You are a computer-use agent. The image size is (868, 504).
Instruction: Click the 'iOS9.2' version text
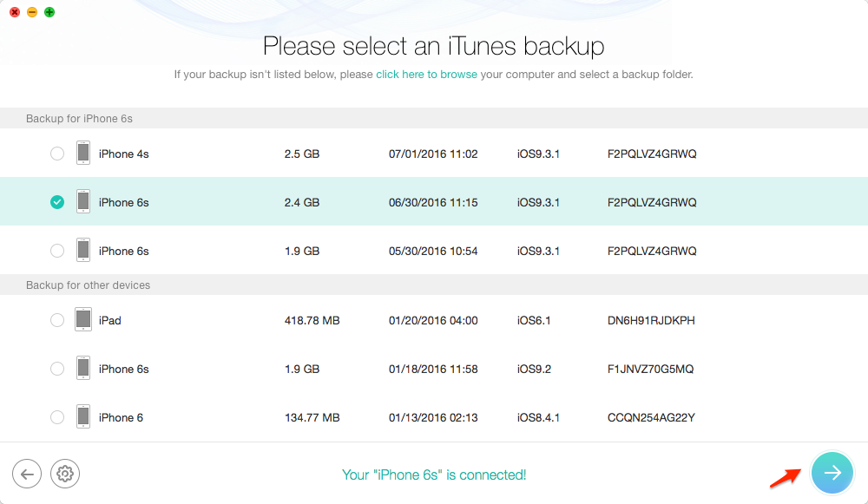534,369
